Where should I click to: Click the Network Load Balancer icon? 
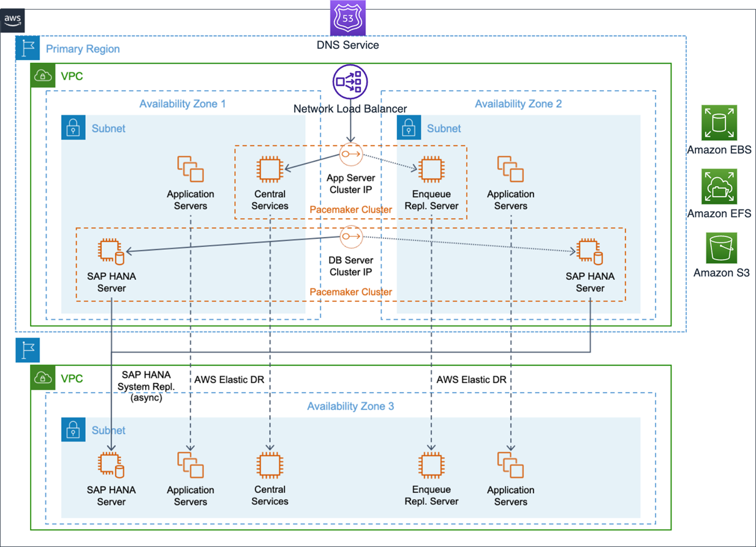point(350,82)
